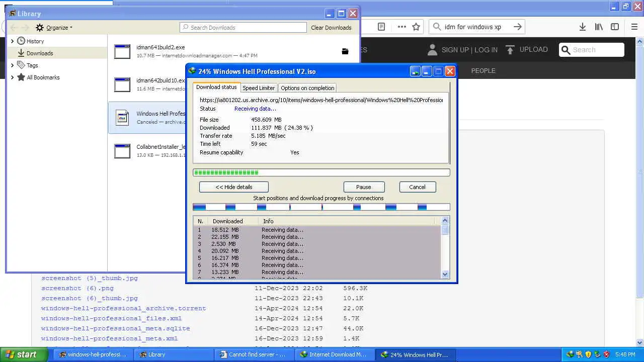The height and width of the screenshot is (362, 644).
Task: Click the LOG IN link
Action: pyautogui.click(x=486, y=50)
